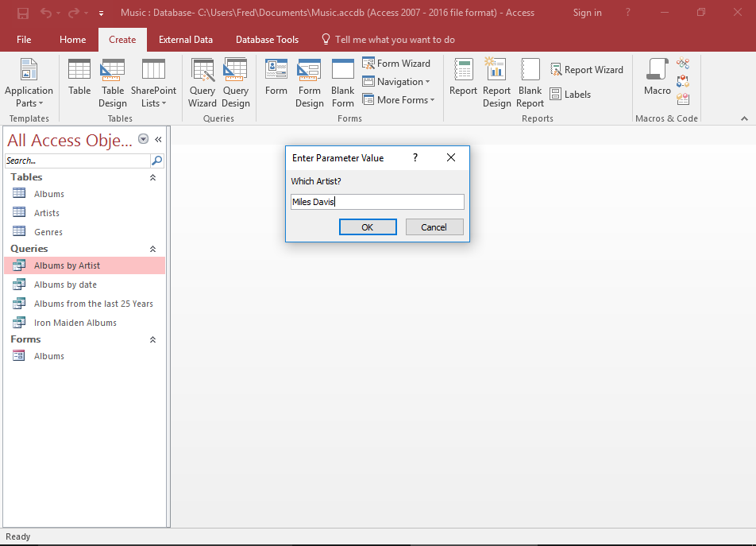Click the title bar Help question mark
Image resolution: width=756 pixels, height=546 pixels.
627,13
